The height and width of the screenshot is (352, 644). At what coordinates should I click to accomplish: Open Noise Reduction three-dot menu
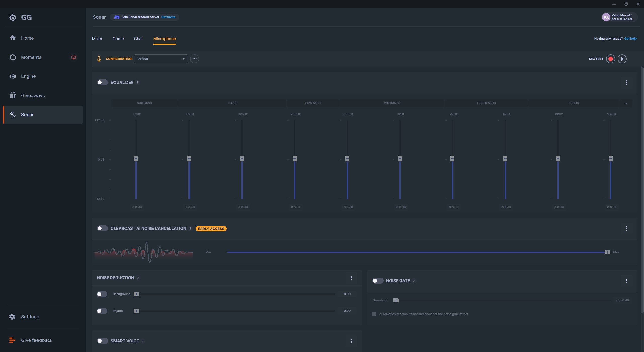tap(351, 278)
